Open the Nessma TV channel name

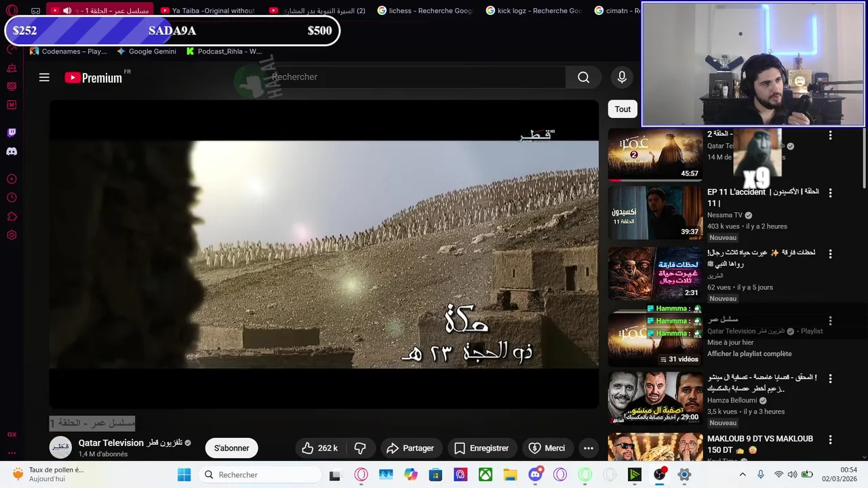click(x=725, y=215)
